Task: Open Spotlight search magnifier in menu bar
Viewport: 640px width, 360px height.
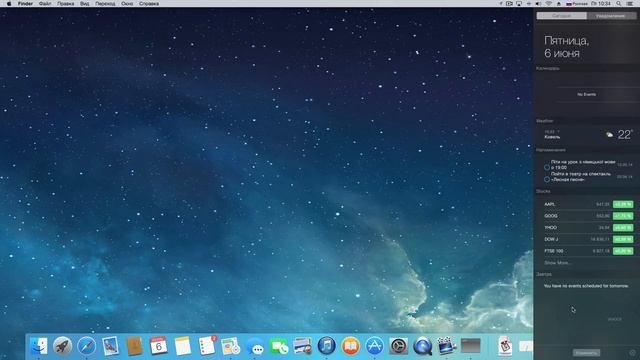Action: [x=619, y=4]
